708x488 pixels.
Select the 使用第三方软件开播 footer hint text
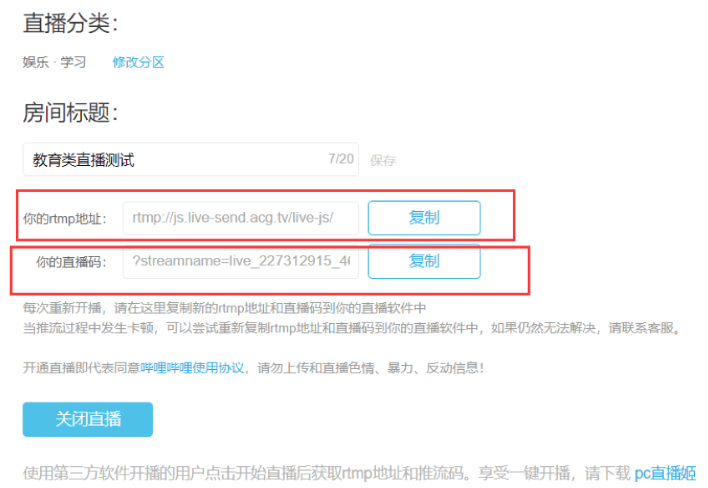tap(359, 473)
